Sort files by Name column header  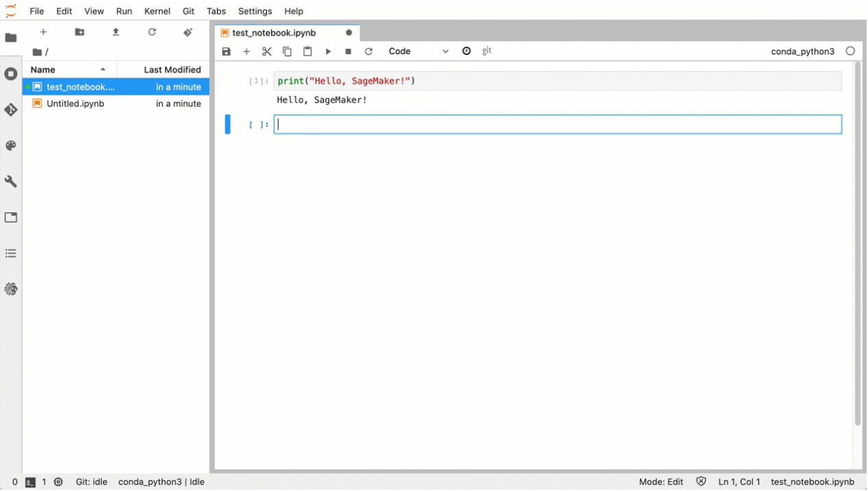[x=69, y=70]
